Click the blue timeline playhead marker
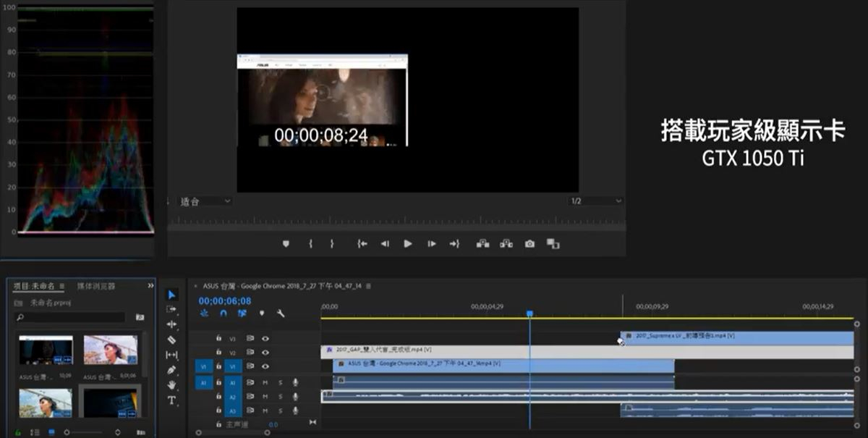Image resolution: width=868 pixels, height=438 pixels. click(529, 314)
